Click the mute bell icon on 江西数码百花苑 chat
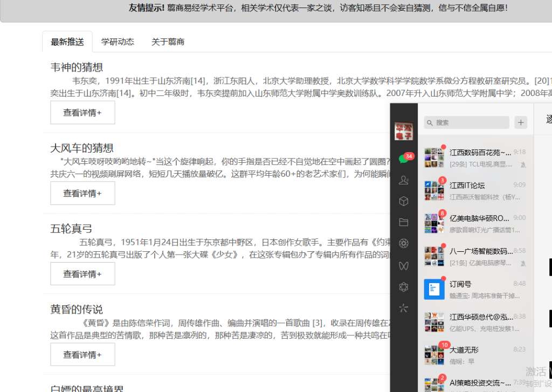 point(523,164)
